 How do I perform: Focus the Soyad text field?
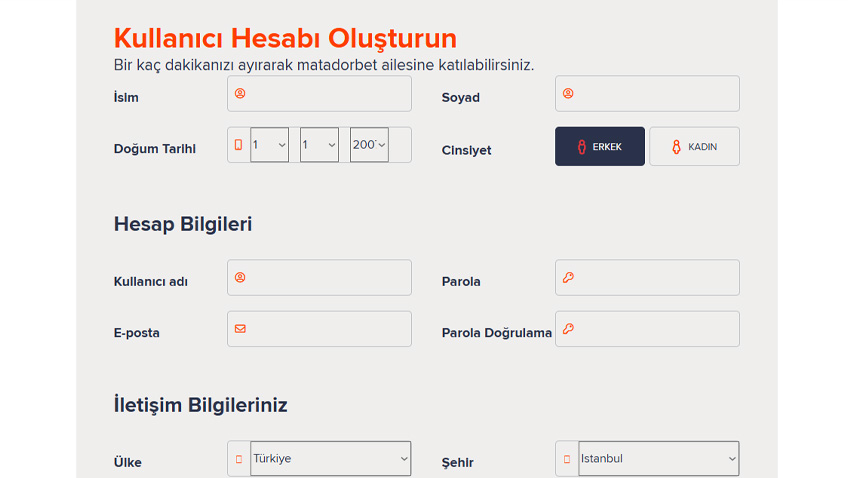pos(647,94)
